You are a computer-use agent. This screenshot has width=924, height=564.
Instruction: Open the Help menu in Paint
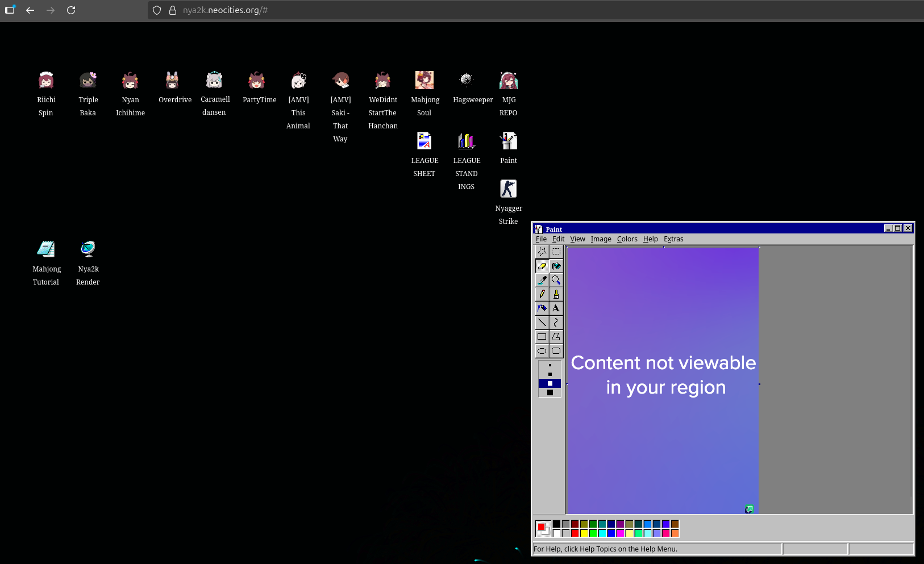(x=651, y=239)
